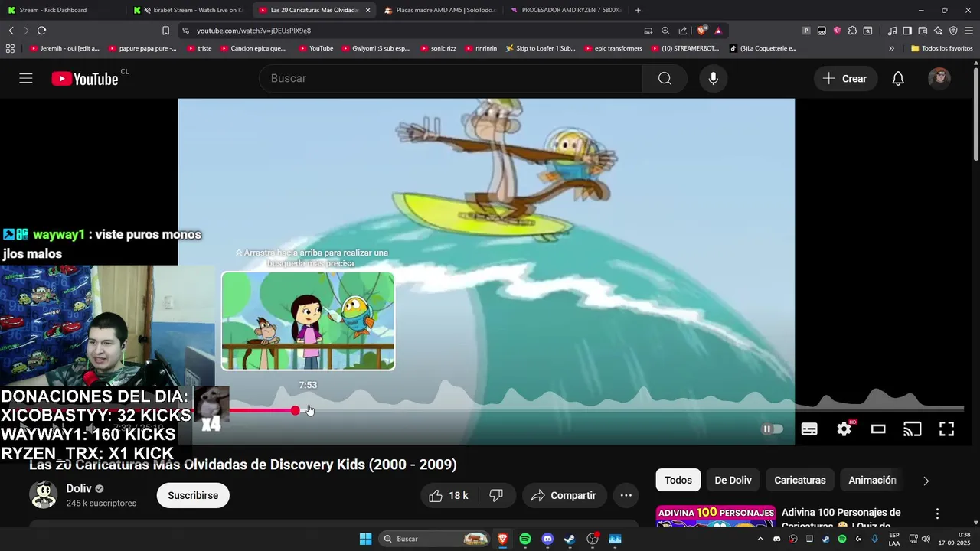The image size is (980, 551).
Task: Enter fullscreen in the video player
Action: click(946, 429)
